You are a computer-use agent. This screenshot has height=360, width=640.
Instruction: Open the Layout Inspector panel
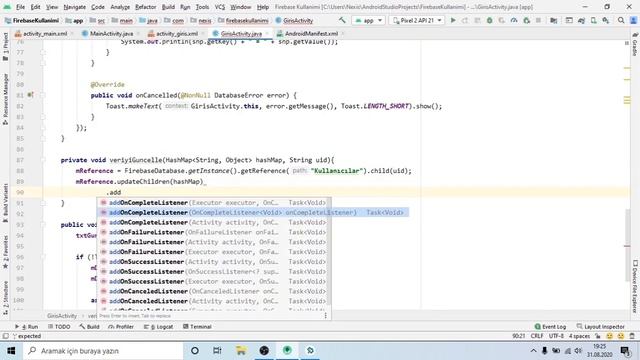point(600,327)
